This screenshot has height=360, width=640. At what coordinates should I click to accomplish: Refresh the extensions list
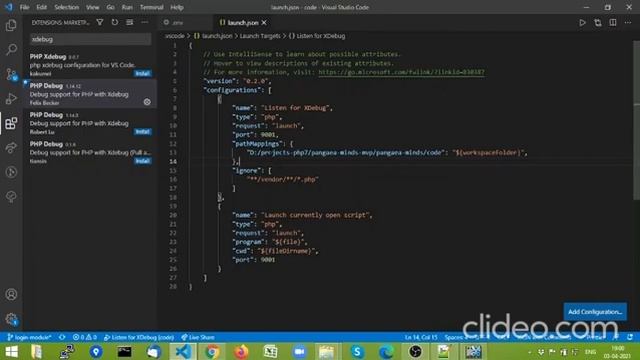pos(115,22)
